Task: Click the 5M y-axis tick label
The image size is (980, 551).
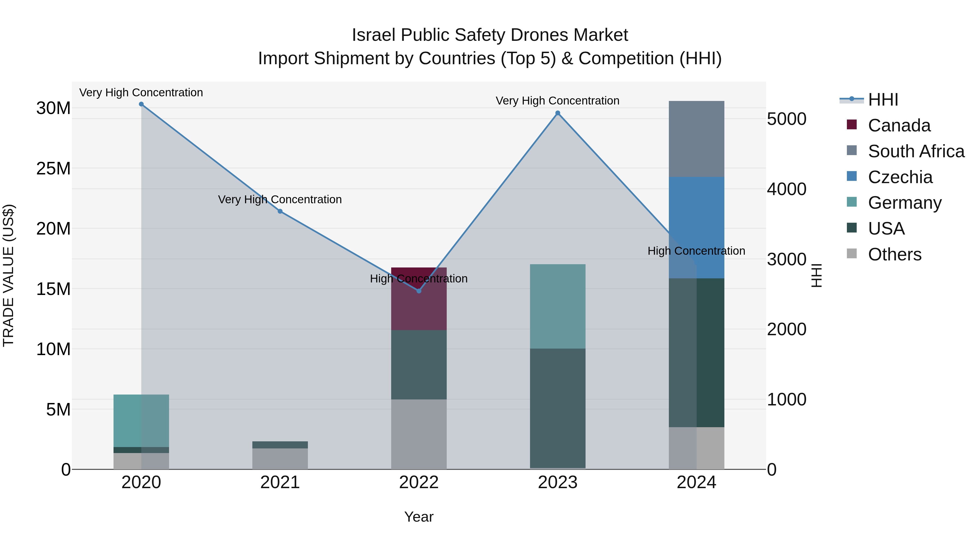Action: [58, 410]
